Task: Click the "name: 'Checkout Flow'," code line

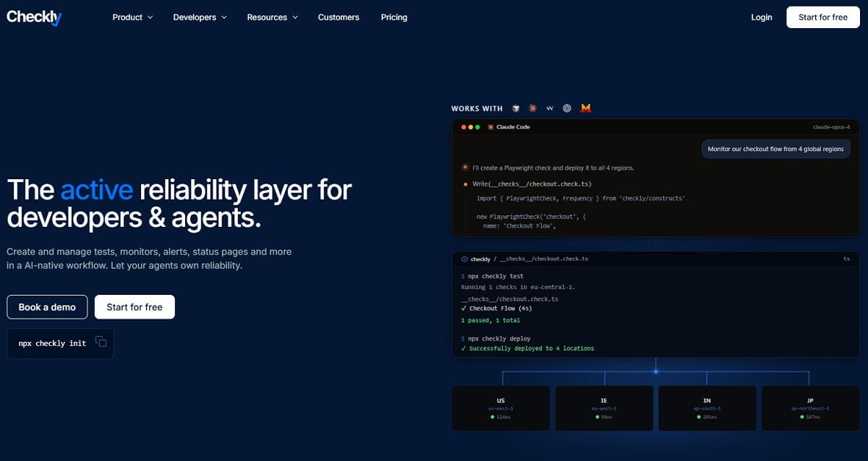Action: tap(519, 226)
